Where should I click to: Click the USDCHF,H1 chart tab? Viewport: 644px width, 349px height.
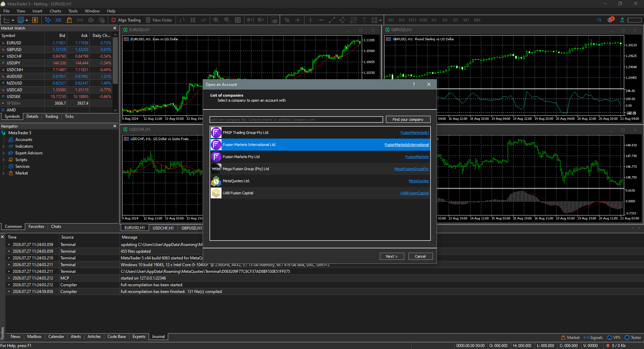pos(163,228)
